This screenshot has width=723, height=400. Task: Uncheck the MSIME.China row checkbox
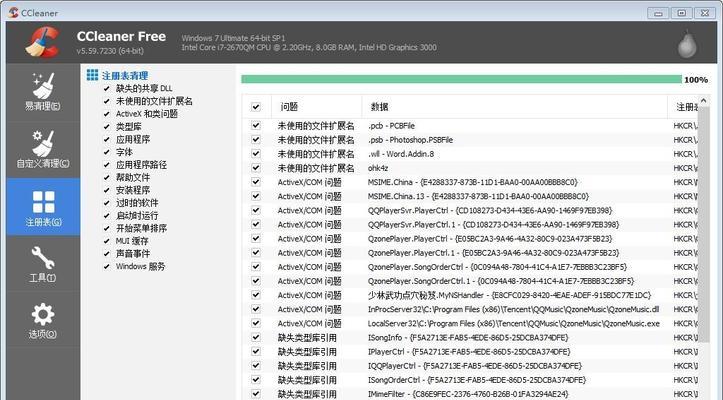(x=256, y=182)
